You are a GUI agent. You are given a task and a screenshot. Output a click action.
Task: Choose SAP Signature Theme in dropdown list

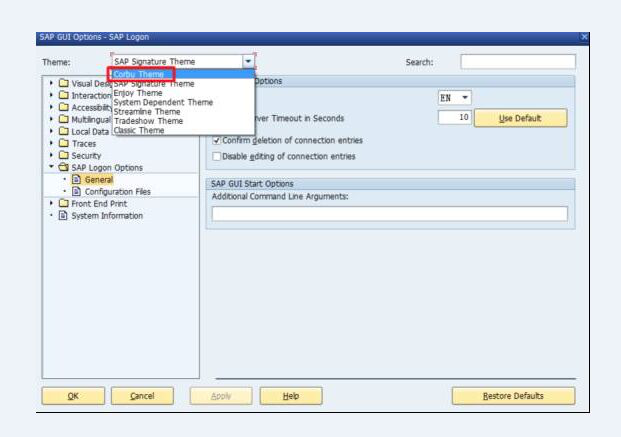click(x=183, y=84)
